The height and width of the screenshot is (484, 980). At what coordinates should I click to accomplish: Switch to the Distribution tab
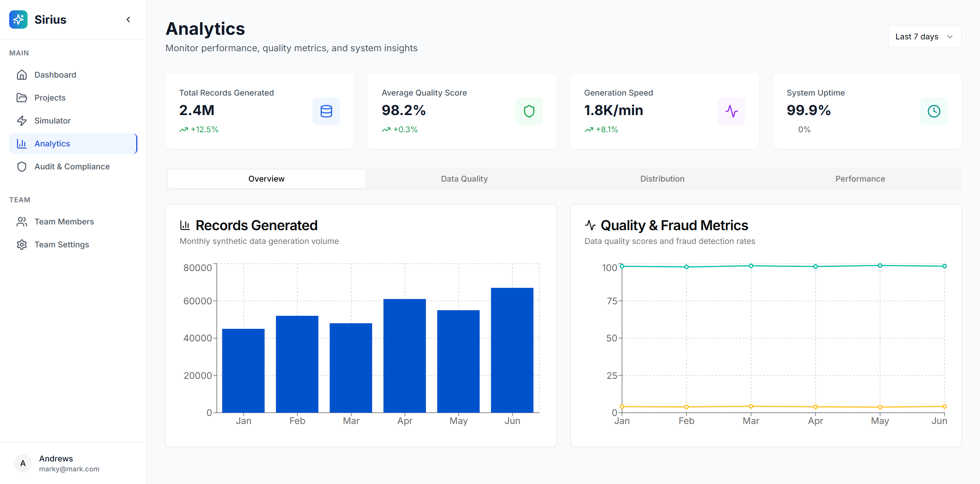(x=662, y=179)
